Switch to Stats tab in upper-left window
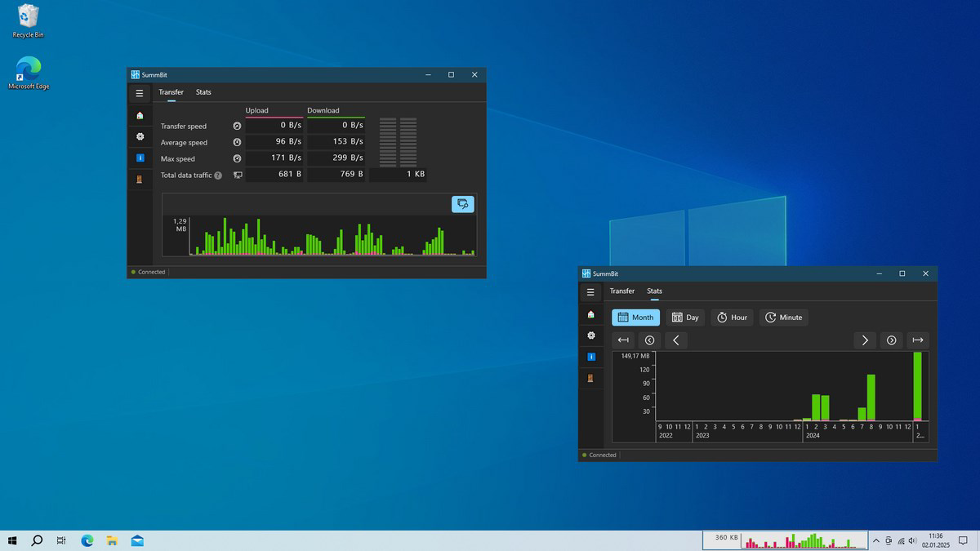This screenshot has height=551, width=980. pyautogui.click(x=203, y=92)
